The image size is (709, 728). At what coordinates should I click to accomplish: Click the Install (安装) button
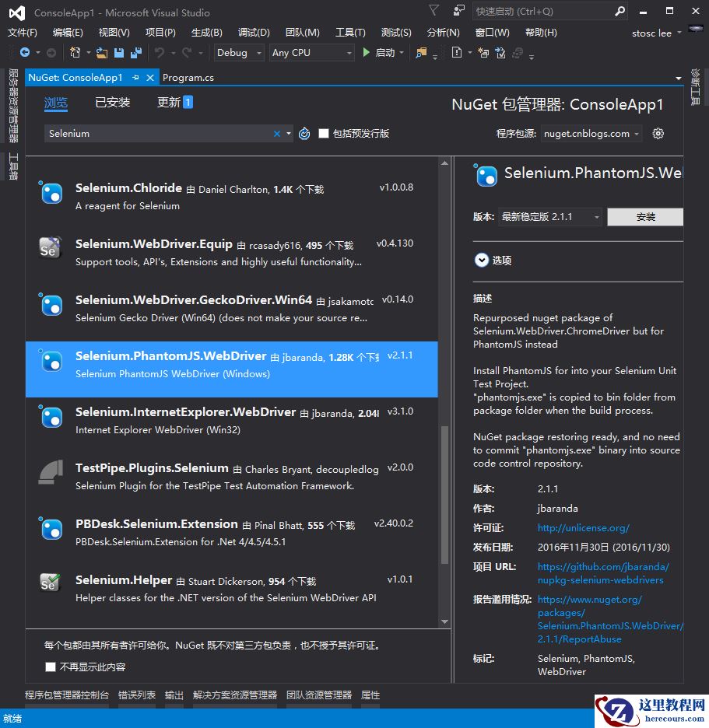tap(645, 217)
